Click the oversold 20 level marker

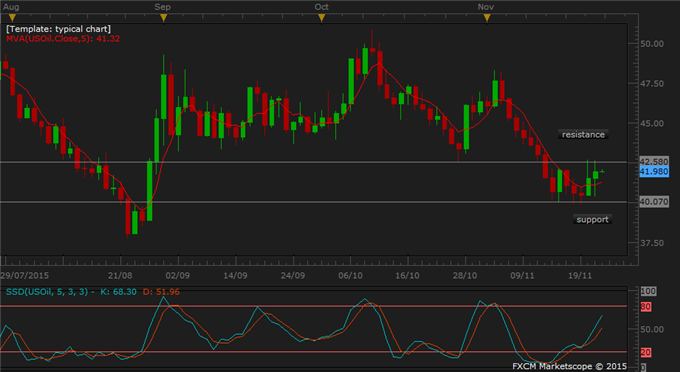tap(646, 352)
